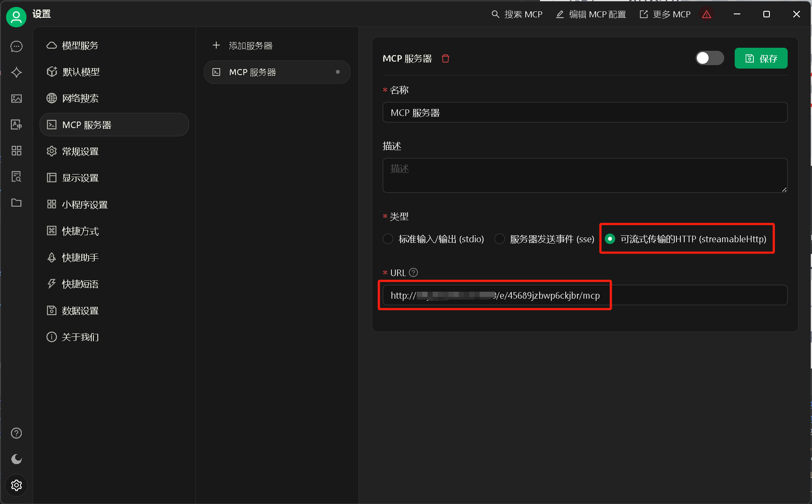Select the sse server type radio button
Image resolution: width=812 pixels, height=504 pixels.
click(x=500, y=239)
